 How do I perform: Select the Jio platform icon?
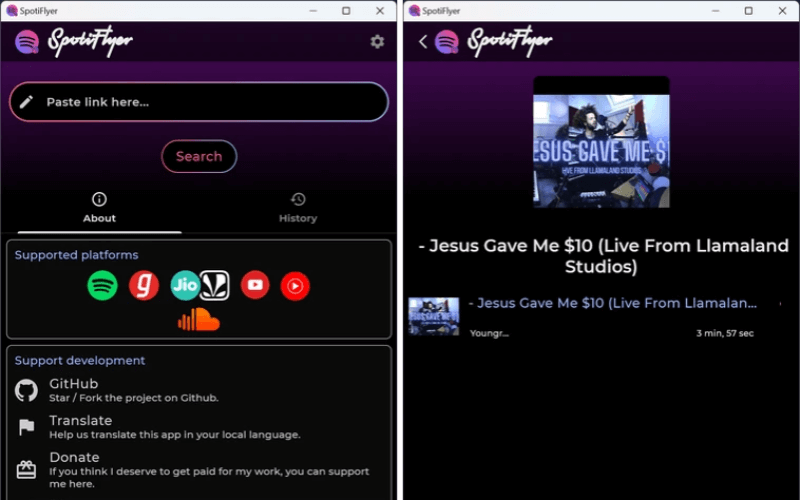pyautogui.click(x=185, y=285)
